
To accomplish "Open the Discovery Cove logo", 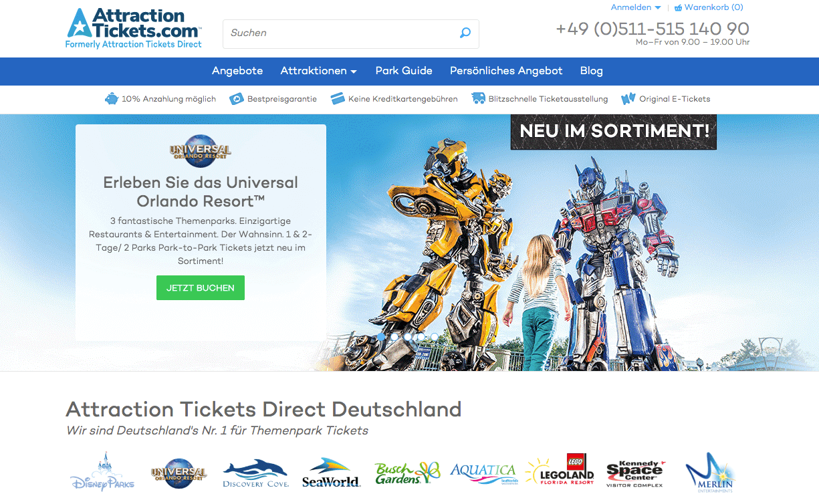I will 255,473.
